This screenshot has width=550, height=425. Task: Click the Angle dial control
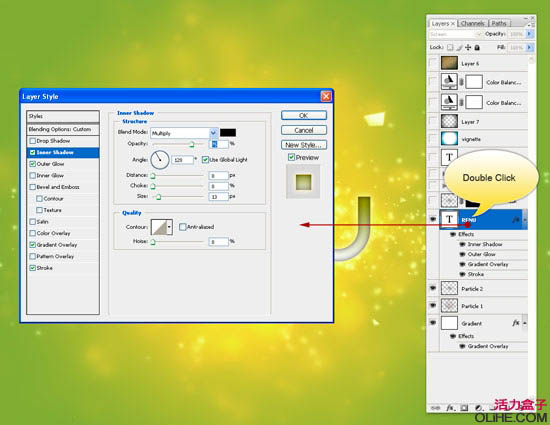(x=160, y=160)
